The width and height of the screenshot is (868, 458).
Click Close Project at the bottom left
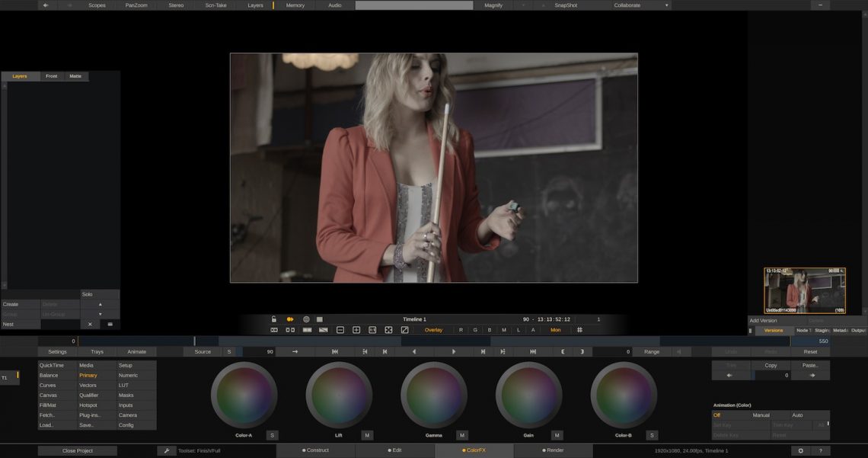pos(76,450)
